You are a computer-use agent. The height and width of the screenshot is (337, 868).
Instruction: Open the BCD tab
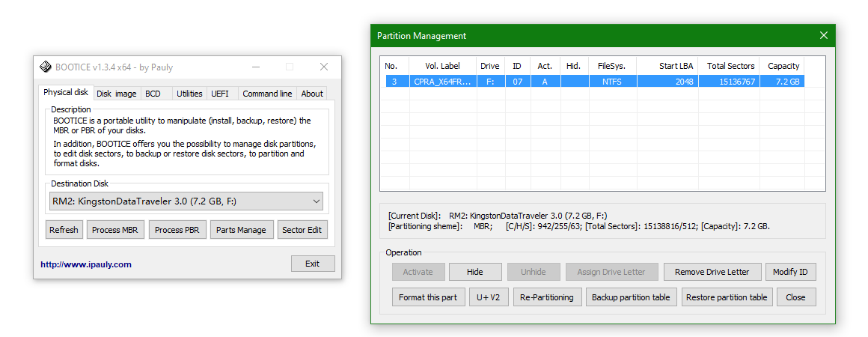point(153,94)
